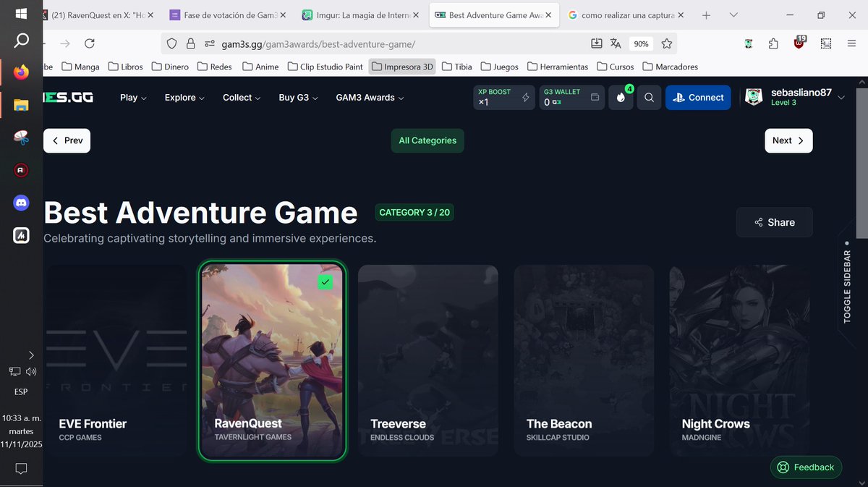Expand the Collect menu
This screenshot has height=487, width=868.
click(242, 98)
